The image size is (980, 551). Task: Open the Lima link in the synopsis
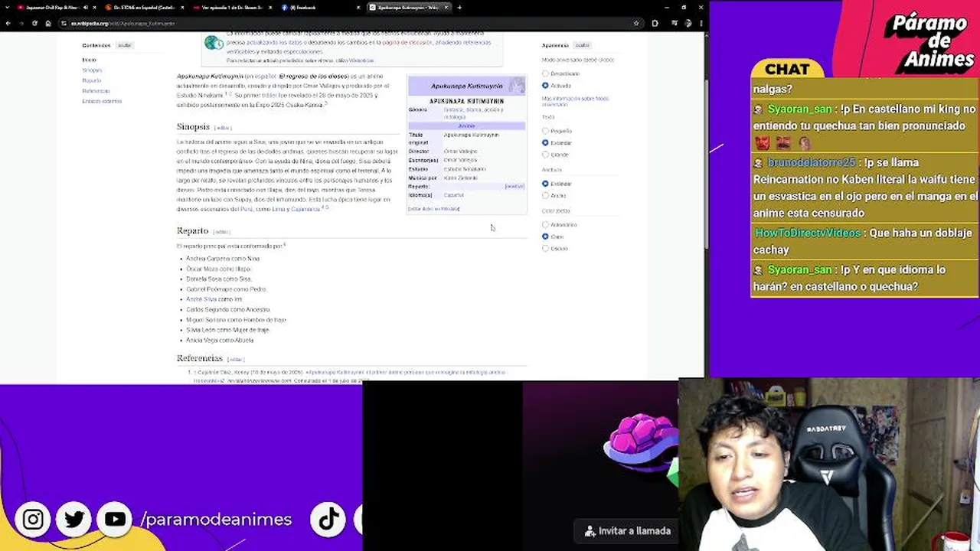pos(279,209)
